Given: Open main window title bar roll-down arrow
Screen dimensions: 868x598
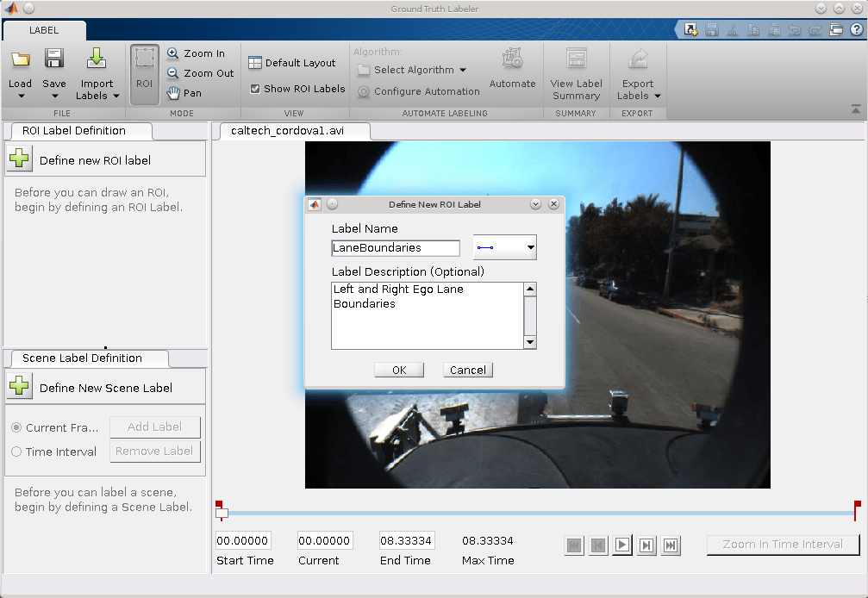Looking at the screenshot, I should tap(821, 9).
